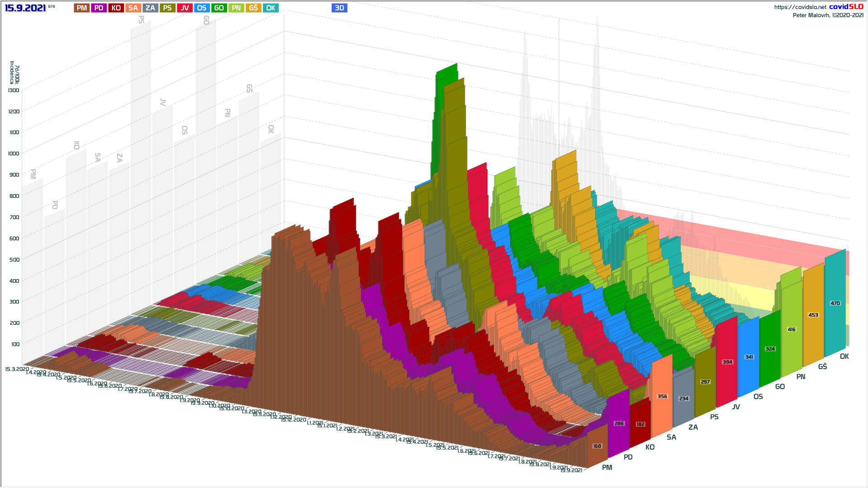
Task: Toggle the KO region legend button
Action: coord(116,8)
